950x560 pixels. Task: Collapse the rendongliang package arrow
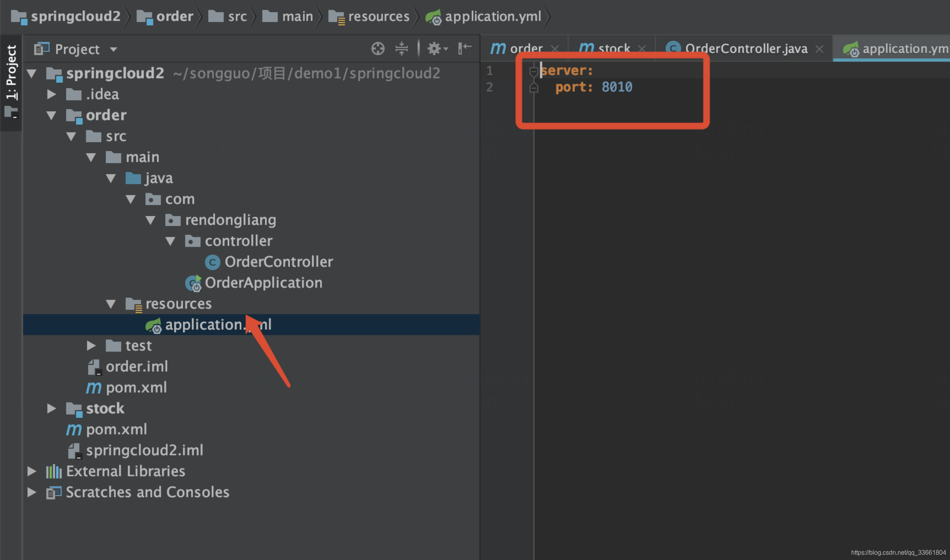click(151, 220)
